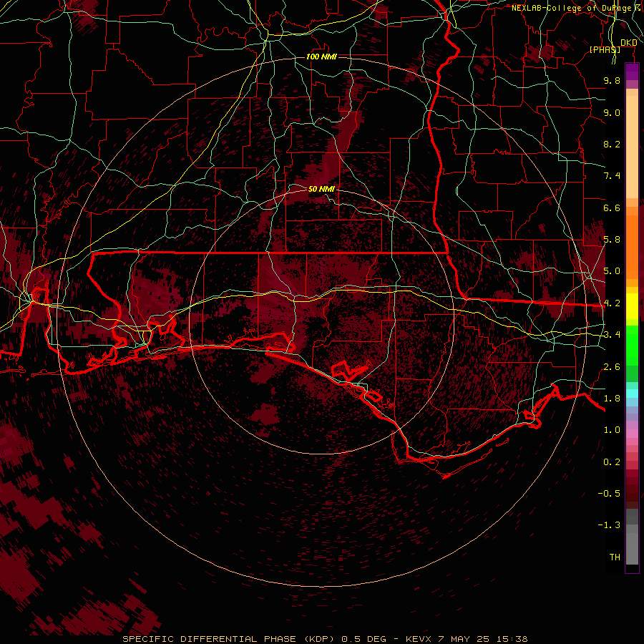Click the DKD label near the legend
Screen dimensions: 644x644
(629, 43)
